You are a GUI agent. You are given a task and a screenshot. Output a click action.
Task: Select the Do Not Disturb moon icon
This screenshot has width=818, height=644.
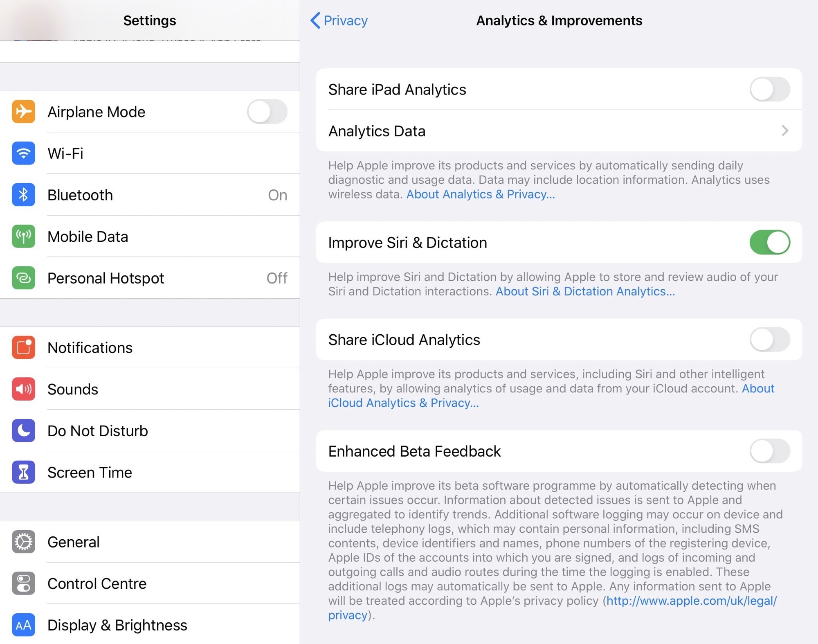click(23, 430)
